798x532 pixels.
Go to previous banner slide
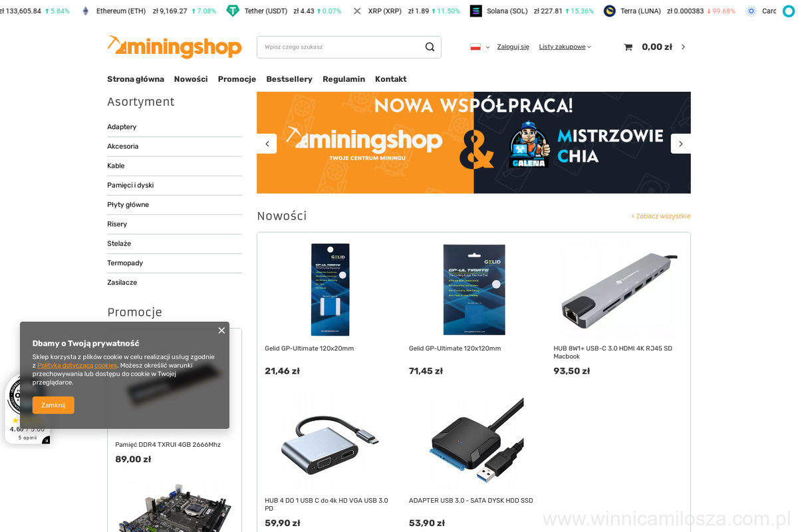[x=267, y=144]
